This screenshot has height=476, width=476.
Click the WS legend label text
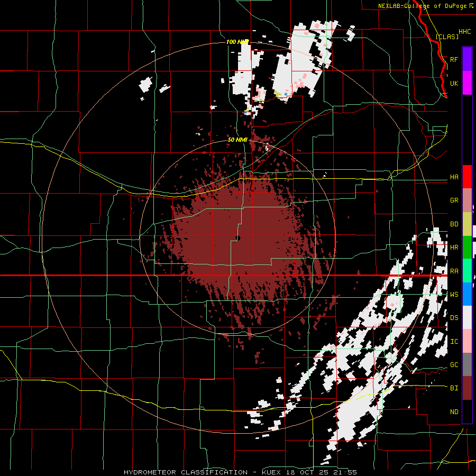pyautogui.click(x=454, y=295)
